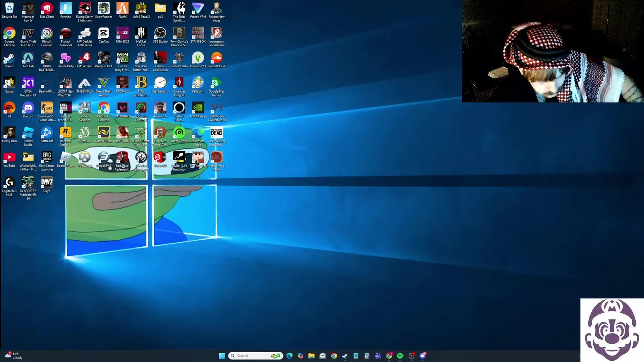
Task: Select the Fallout 4 desktop icon
Action: [198, 85]
